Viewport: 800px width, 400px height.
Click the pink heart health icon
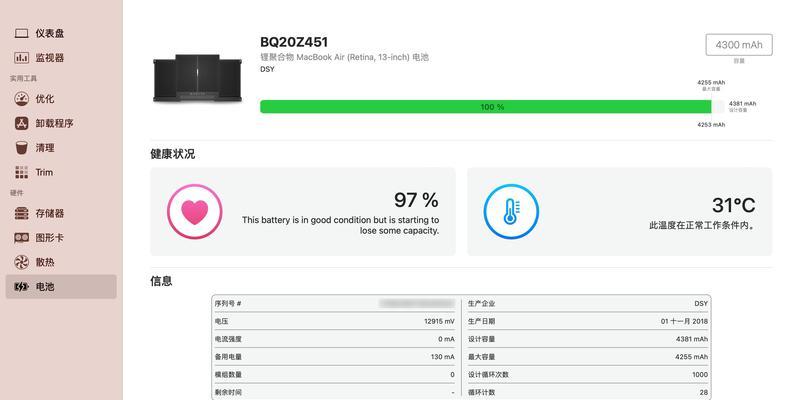(195, 212)
